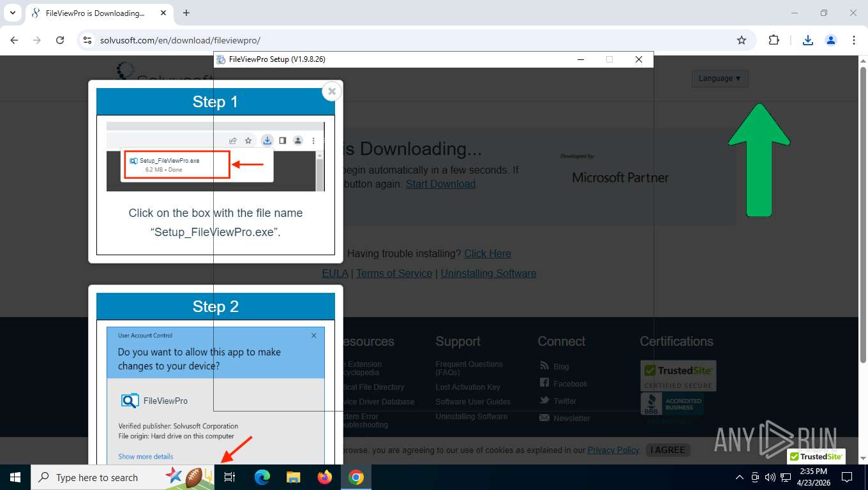Click the FileViewPro Setup window title icon

[x=221, y=59]
